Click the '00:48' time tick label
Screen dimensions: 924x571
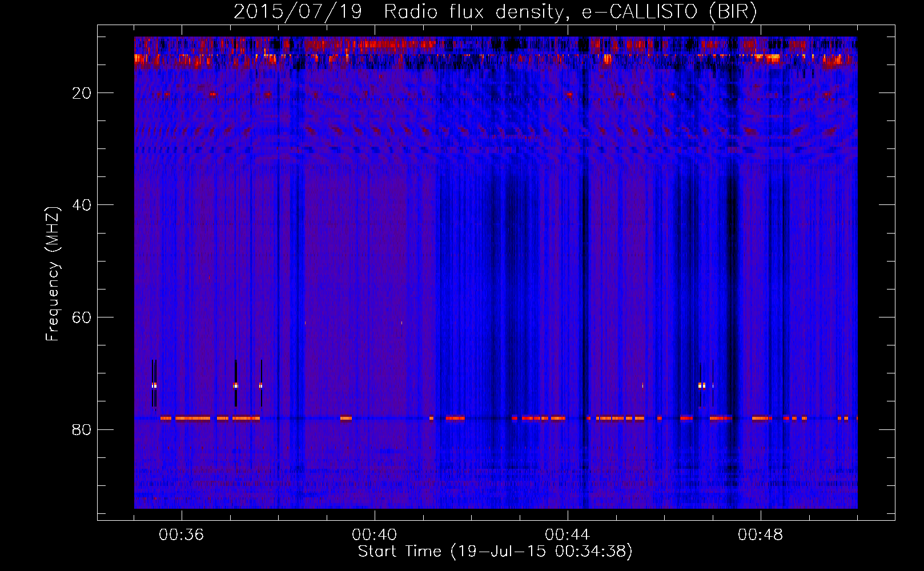point(761,535)
